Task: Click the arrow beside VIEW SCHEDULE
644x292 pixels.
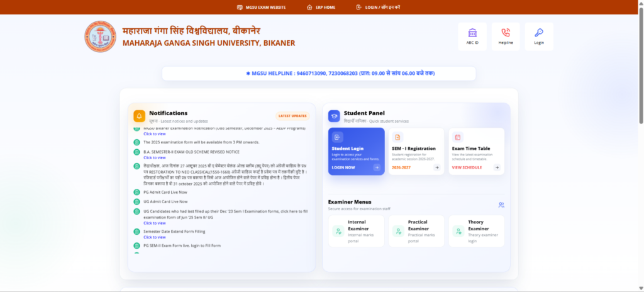Action: [497, 167]
